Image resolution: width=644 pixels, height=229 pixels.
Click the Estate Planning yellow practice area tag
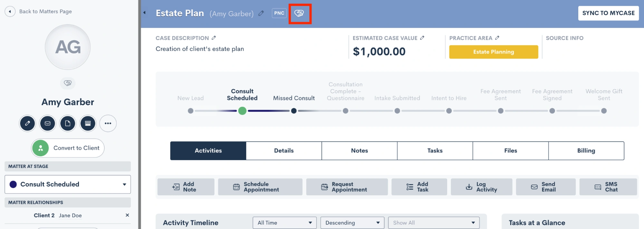(x=494, y=52)
